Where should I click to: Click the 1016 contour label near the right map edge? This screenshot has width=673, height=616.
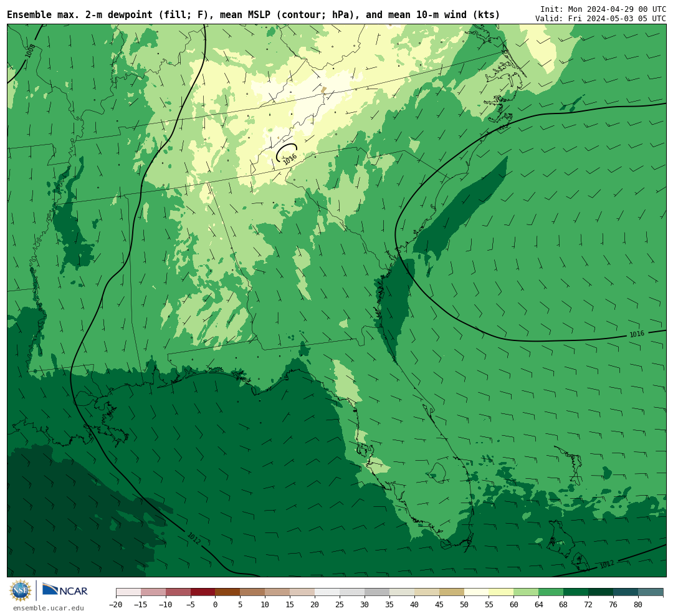tap(636, 334)
